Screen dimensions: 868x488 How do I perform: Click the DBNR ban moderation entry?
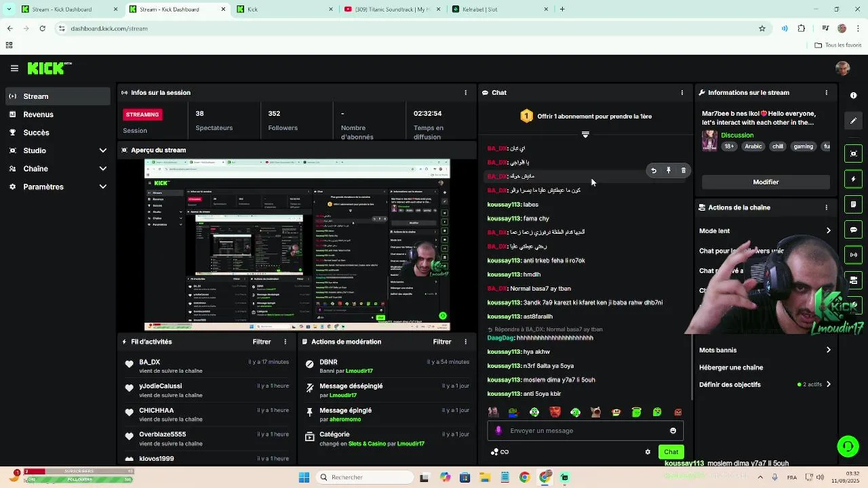(387, 367)
